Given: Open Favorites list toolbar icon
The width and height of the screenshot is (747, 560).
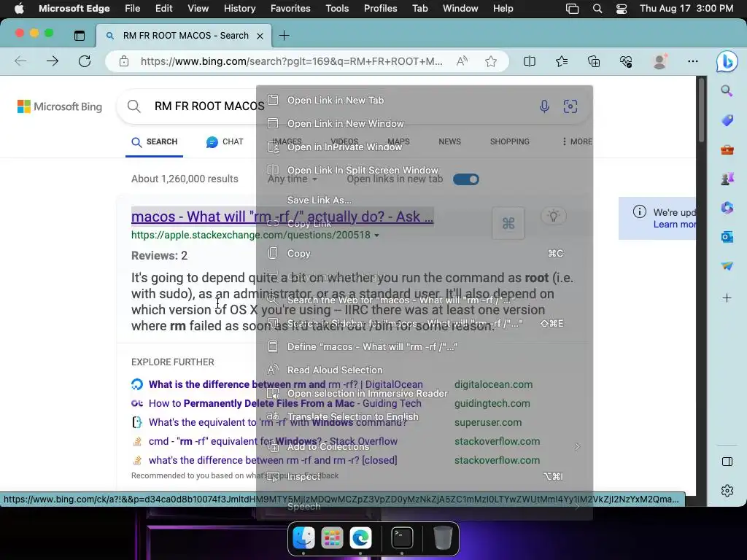Looking at the screenshot, I should tap(562, 61).
